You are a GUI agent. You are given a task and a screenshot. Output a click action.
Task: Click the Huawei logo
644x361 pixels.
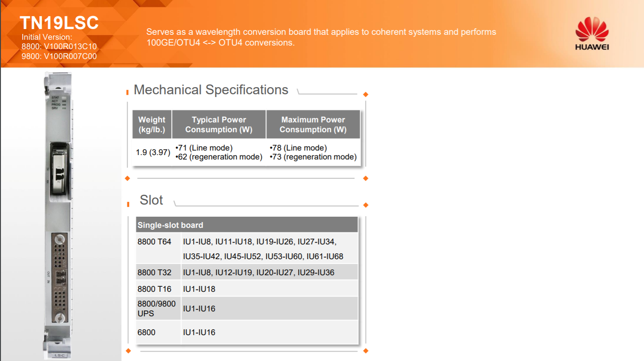tap(592, 34)
